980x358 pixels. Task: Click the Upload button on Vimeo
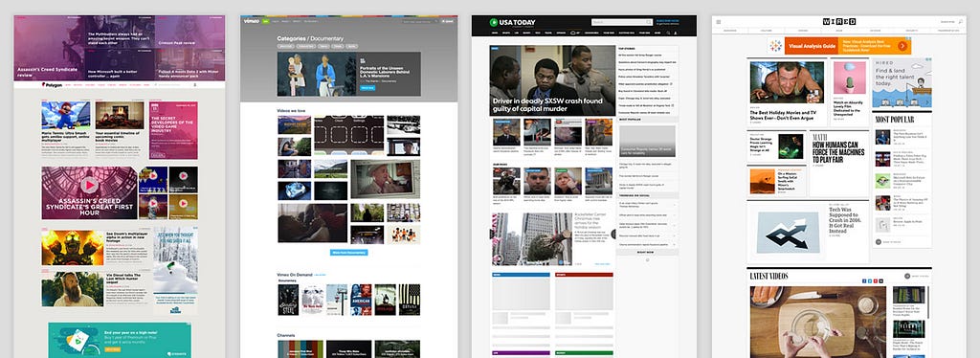click(x=448, y=21)
